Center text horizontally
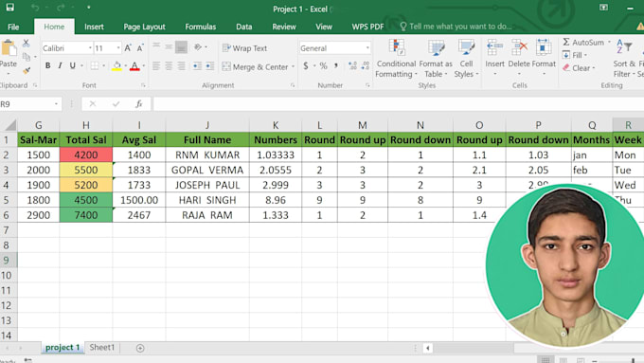644x363 pixels. [x=169, y=65]
